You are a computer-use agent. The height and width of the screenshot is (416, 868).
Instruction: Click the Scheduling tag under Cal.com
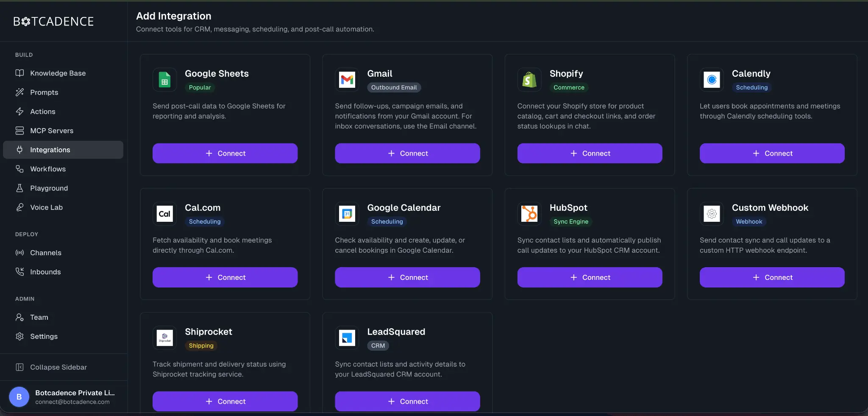click(205, 221)
